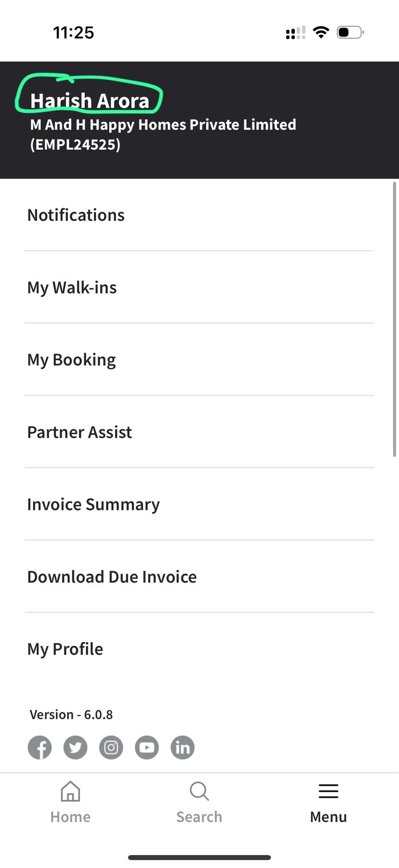Viewport: 399px width, 868px height.
Task: Tap the Search magnifier icon
Action: point(199,792)
